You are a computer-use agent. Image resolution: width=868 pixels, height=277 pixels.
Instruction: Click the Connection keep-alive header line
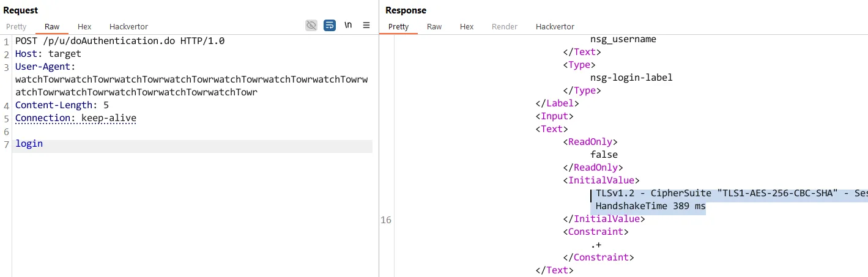[76, 118]
